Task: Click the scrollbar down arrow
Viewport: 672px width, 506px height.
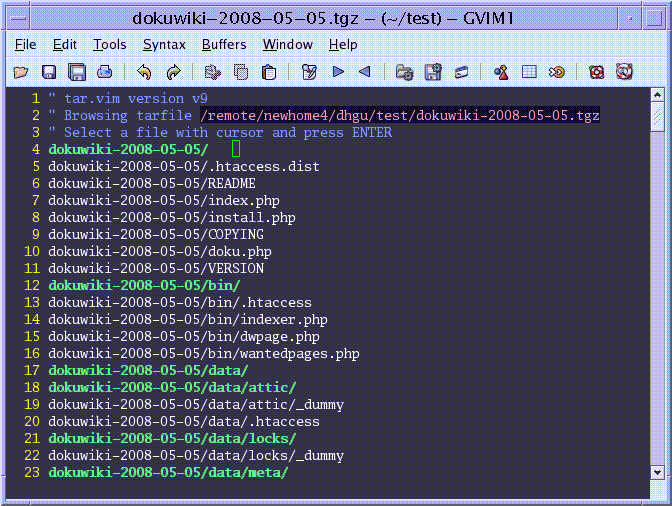Action: click(x=657, y=472)
